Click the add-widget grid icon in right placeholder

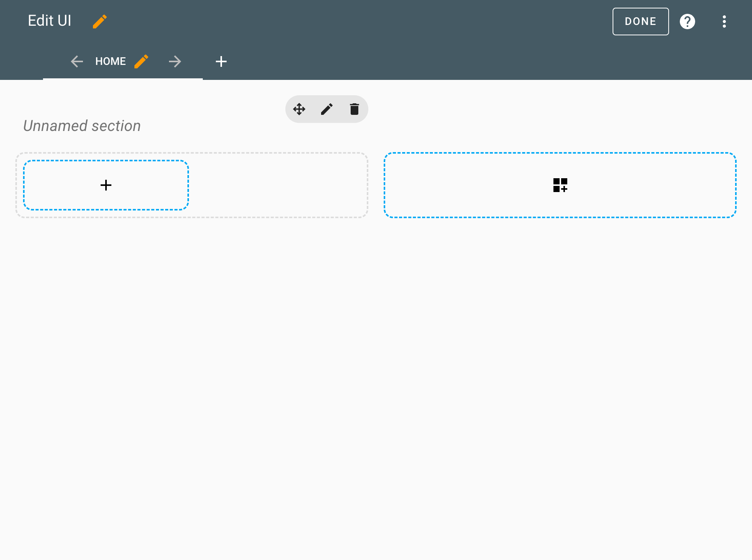point(560,185)
